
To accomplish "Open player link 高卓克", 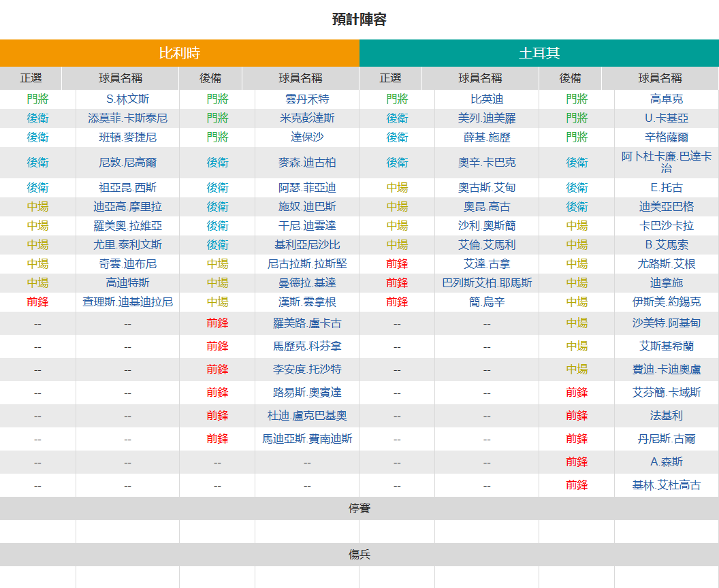I will tap(667, 99).
